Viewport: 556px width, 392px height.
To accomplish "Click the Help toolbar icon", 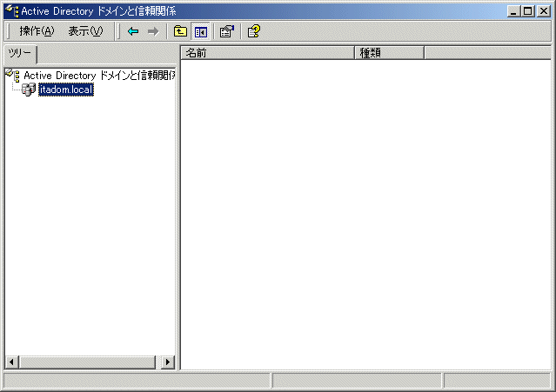I will click(254, 31).
